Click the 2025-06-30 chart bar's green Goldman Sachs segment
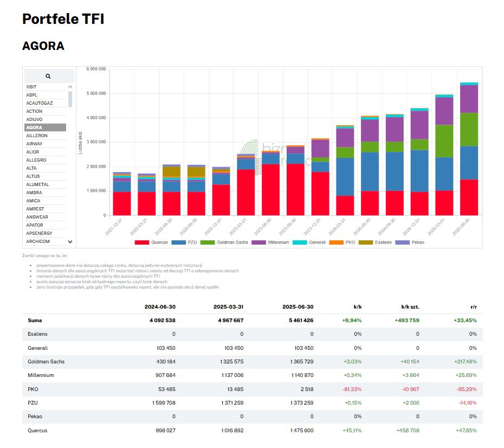The height and width of the screenshot is (448, 504). tap(469, 130)
